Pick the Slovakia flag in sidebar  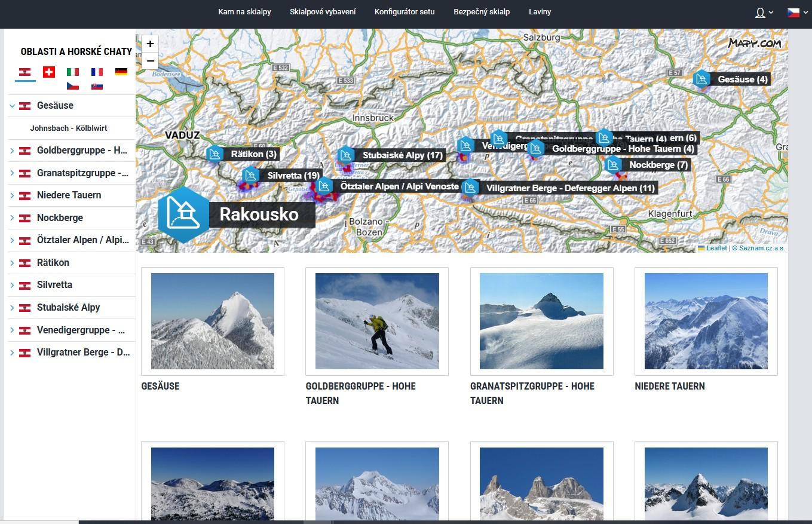[97, 86]
